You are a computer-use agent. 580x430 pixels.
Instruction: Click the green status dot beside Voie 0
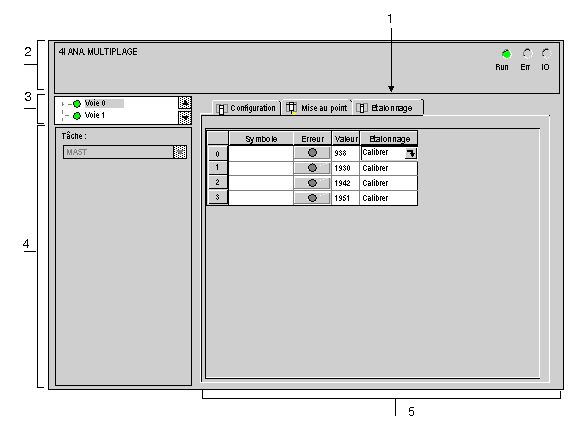pos(77,104)
